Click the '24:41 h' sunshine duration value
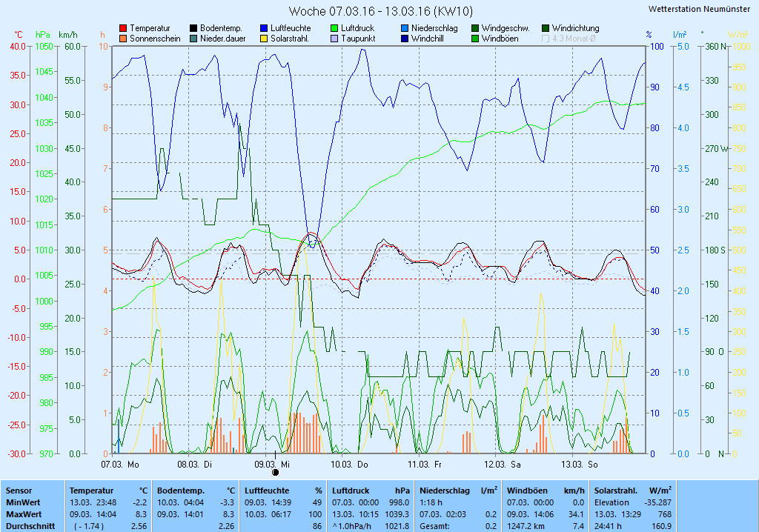The height and width of the screenshot is (532, 759). click(608, 526)
